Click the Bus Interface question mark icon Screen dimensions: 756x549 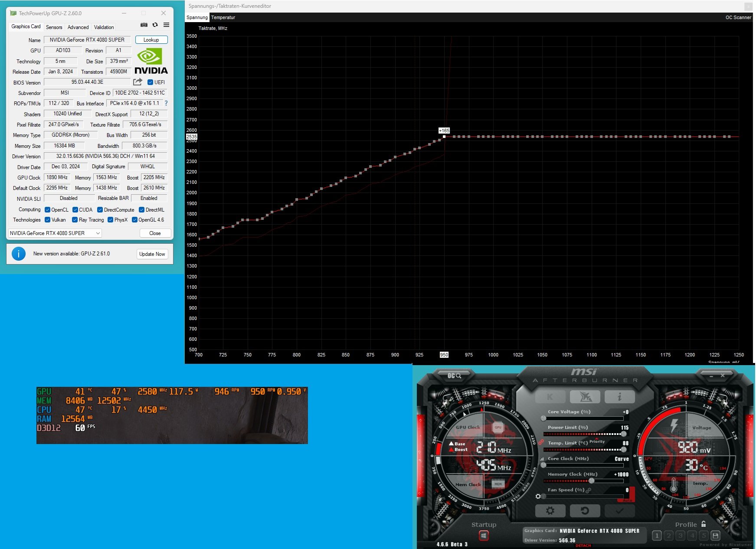click(166, 103)
